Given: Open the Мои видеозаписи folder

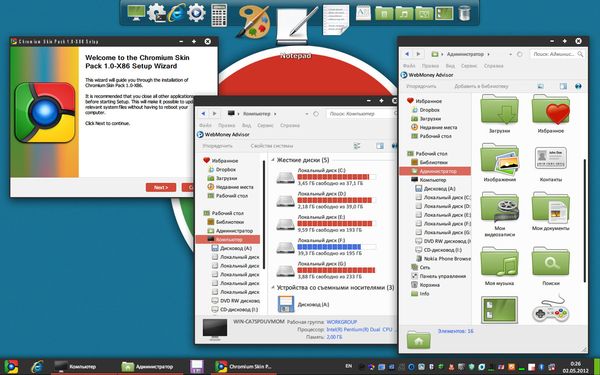Looking at the screenshot, I should click(x=499, y=214).
